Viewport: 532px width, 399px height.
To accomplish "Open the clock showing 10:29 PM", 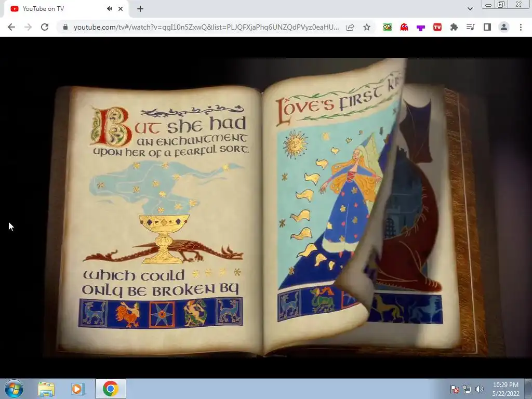I will coord(506,389).
